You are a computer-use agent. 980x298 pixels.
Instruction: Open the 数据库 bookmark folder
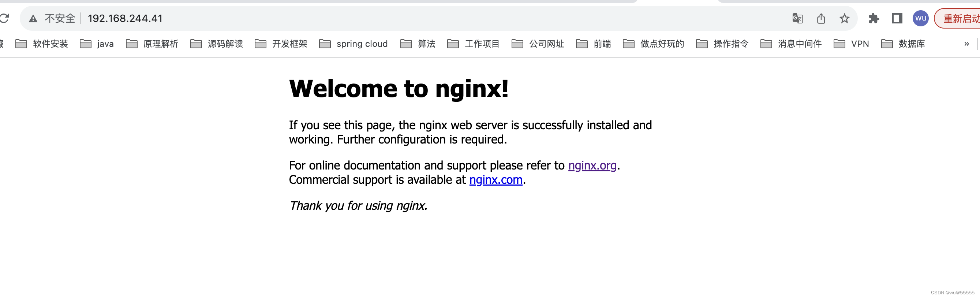click(903, 44)
